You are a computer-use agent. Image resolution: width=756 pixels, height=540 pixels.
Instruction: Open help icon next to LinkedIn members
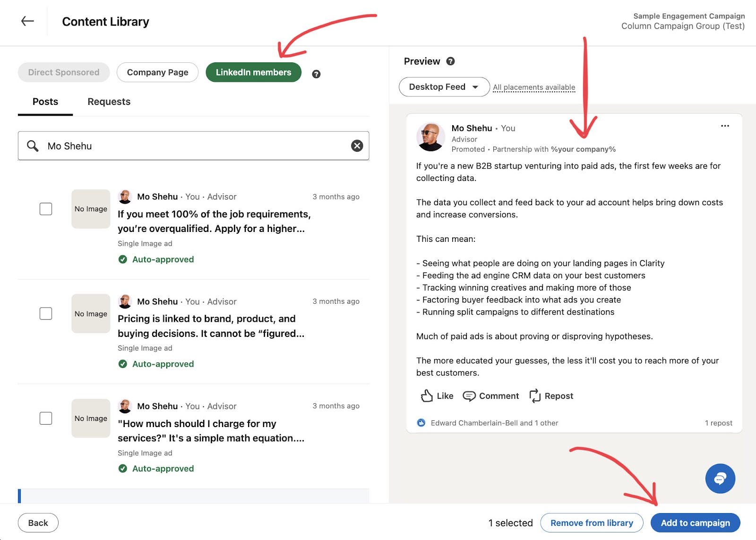click(316, 74)
